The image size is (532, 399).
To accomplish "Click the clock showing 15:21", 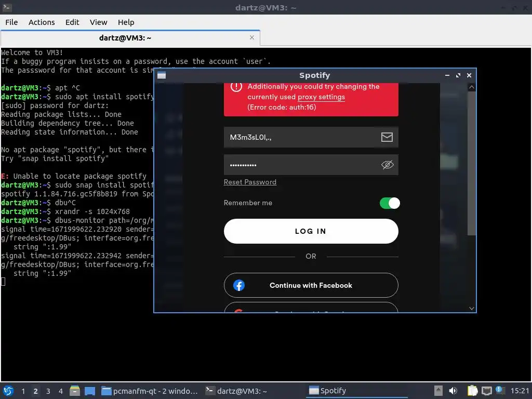I will tap(520, 391).
